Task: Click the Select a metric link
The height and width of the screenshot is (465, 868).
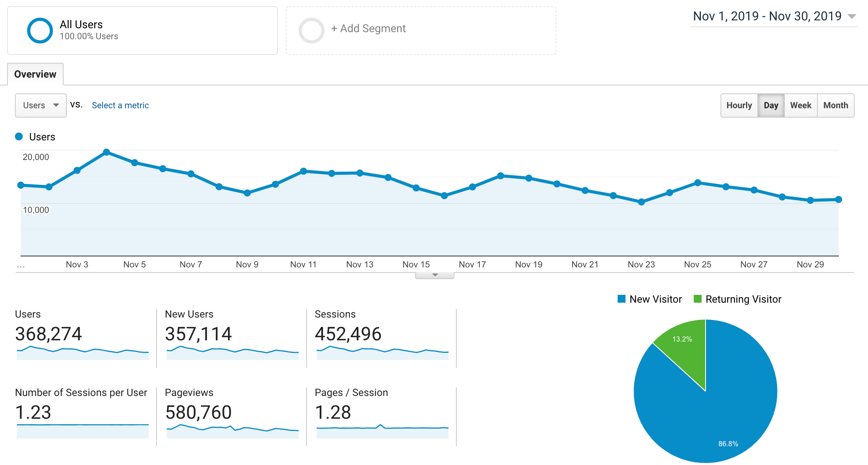Action: (x=120, y=105)
